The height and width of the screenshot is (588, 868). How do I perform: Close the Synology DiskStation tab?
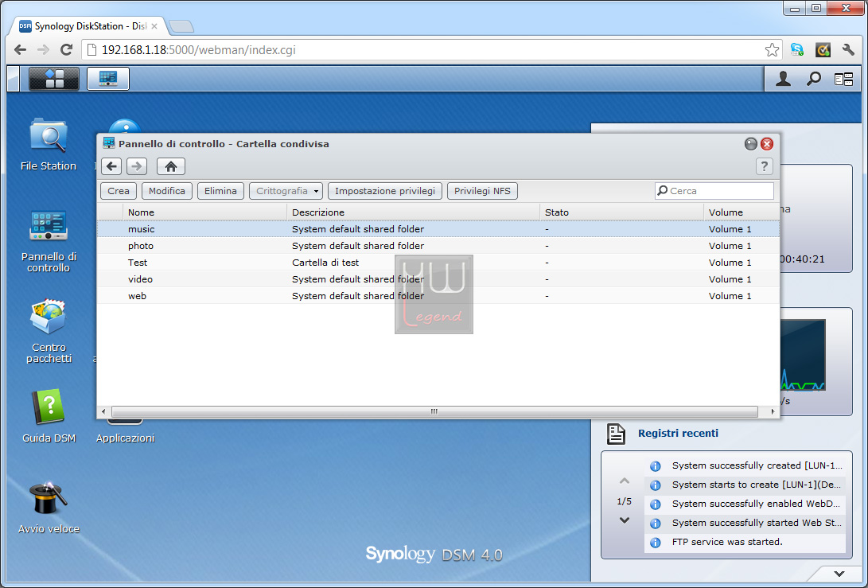click(154, 26)
